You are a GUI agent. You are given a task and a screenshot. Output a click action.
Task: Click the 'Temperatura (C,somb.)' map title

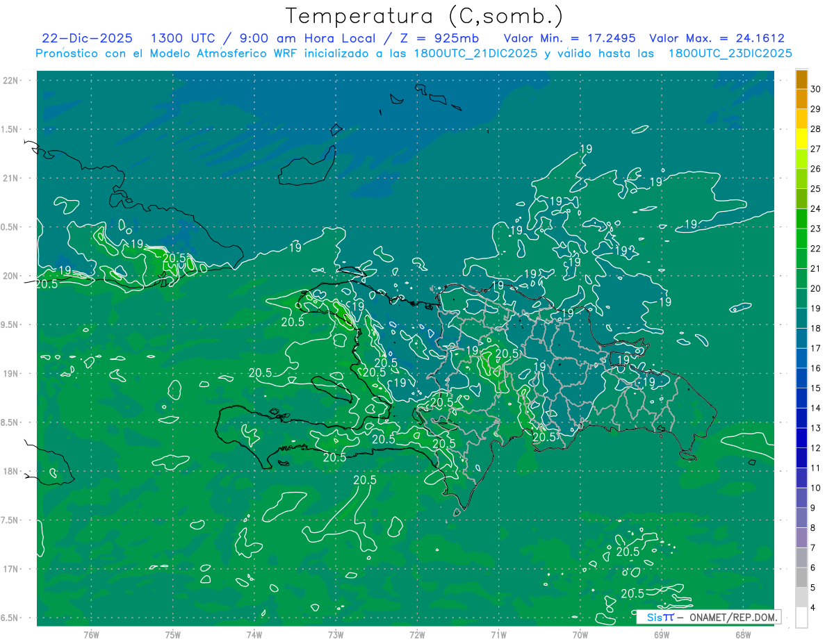pyautogui.click(x=425, y=16)
